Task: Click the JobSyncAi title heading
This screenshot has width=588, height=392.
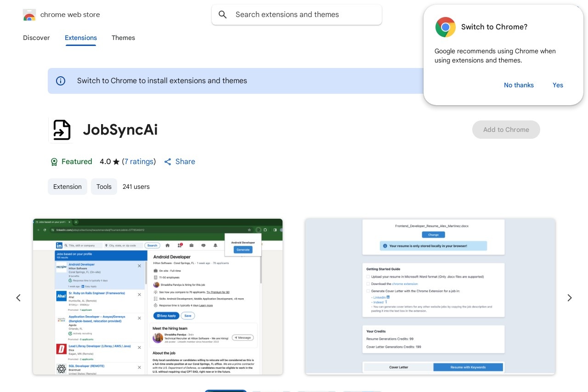Action: pyautogui.click(x=120, y=130)
